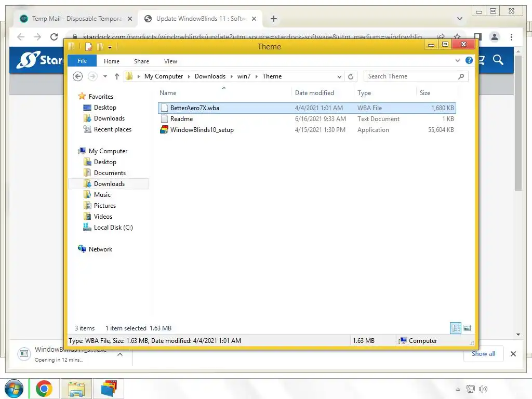Switch to large icons view layout
This screenshot has height=399, width=532.
click(467, 328)
